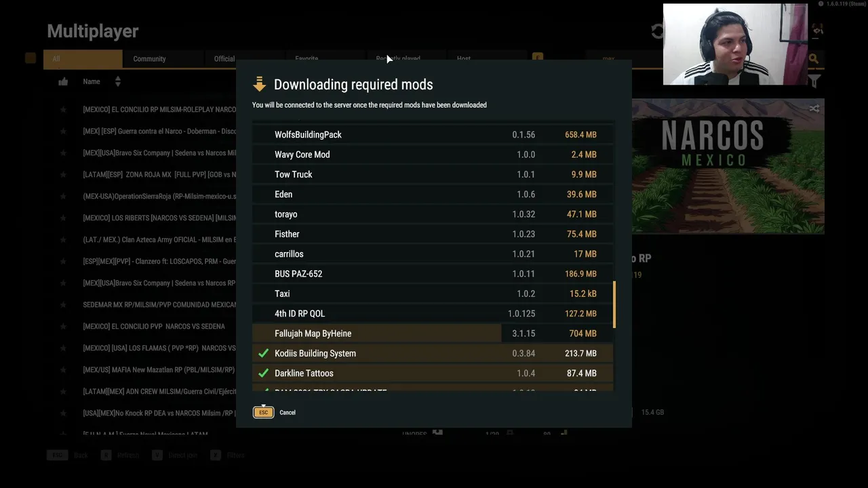This screenshot has width=868, height=488.
Task: Select ADN CREW MILSIM server row
Action: [x=159, y=391]
